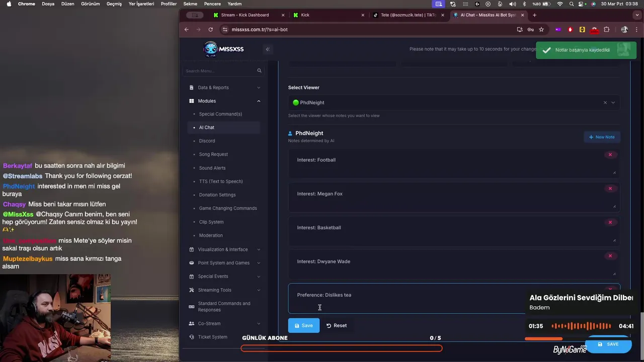Expand Visualization & Interface section
The image size is (644, 362).
point(224,249)
